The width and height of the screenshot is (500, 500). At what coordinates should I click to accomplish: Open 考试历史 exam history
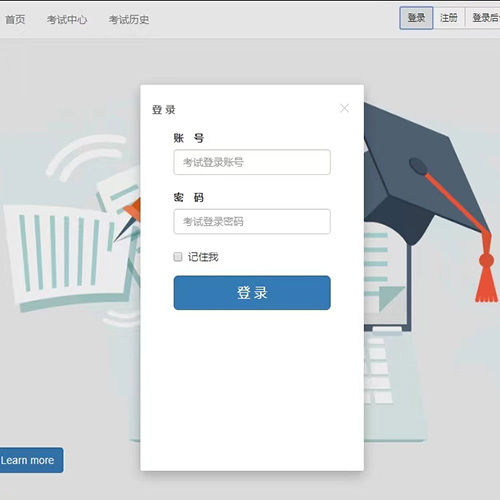[x=129, y=20]
